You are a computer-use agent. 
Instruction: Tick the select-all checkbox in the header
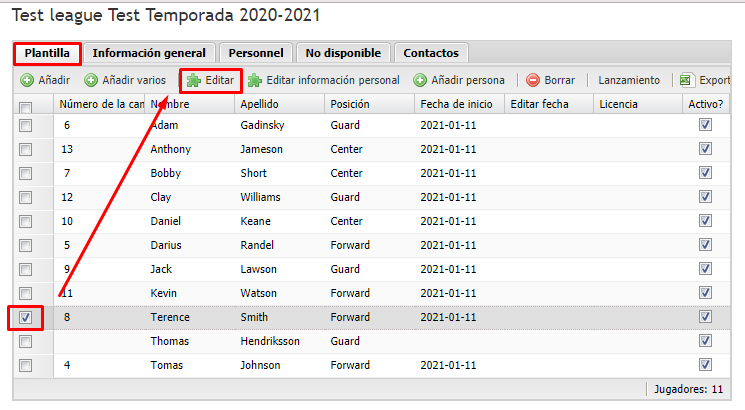(26, 106)
